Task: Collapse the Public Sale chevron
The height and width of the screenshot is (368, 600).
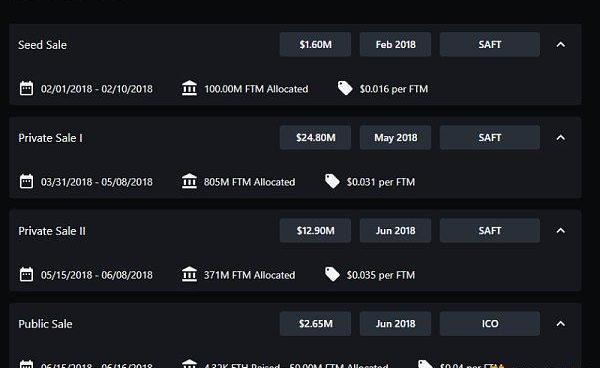Action: [561, 324]
